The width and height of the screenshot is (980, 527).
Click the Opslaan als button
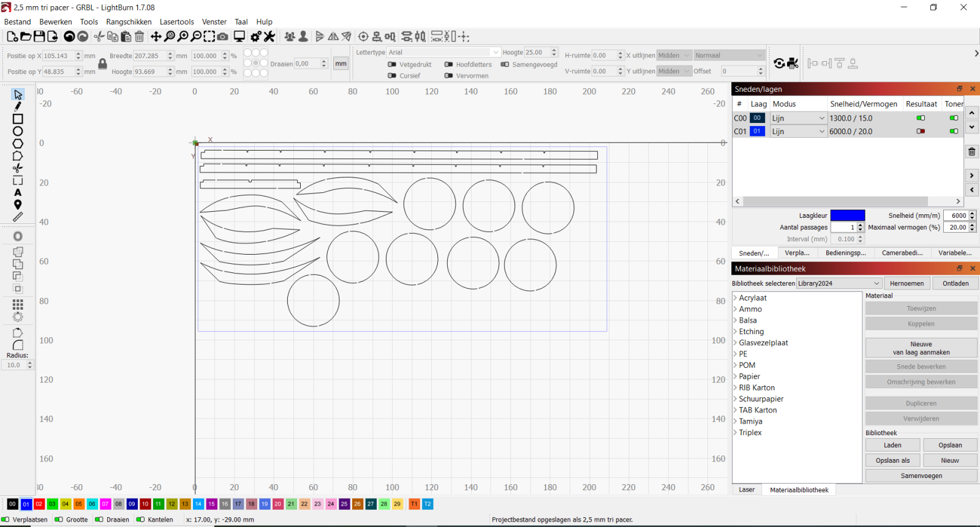(x=892, y=460)
